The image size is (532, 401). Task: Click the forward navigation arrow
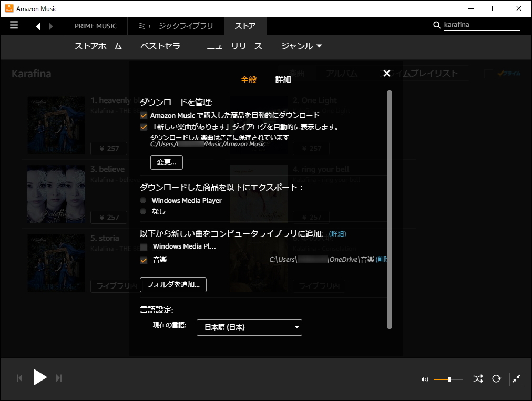pos(51,25)
